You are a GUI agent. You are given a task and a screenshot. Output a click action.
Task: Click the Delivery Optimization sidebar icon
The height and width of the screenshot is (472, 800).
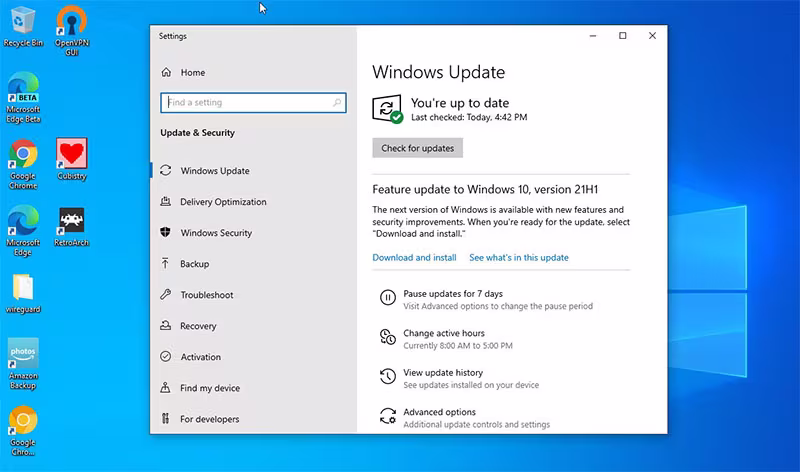pyautogui.click(x=165, y=202)
